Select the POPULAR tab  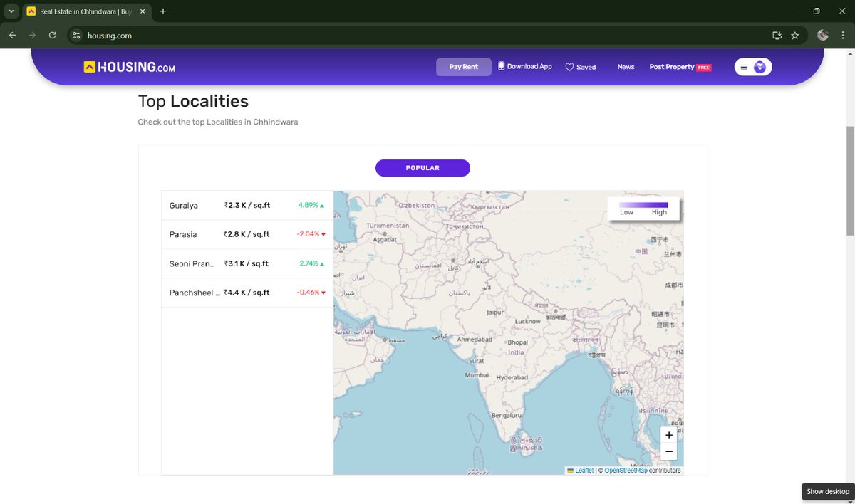coord(423,168)
